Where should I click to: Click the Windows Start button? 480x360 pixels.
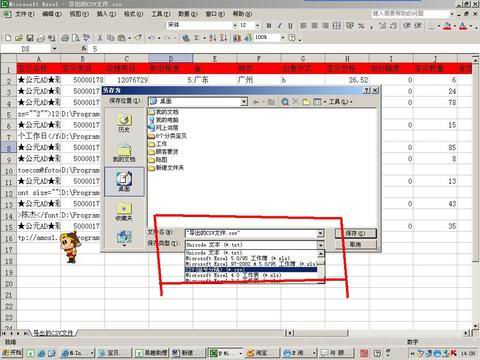[x=12, y=352]
